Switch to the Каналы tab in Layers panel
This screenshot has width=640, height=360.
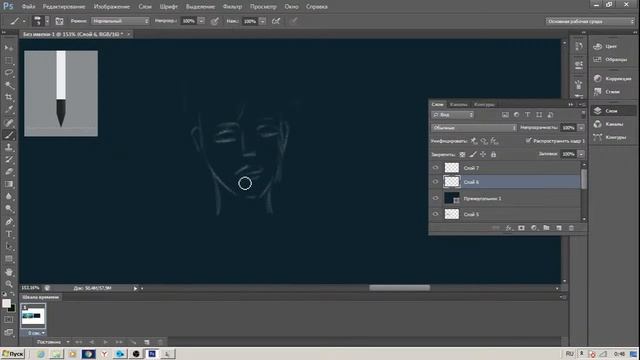458,104
